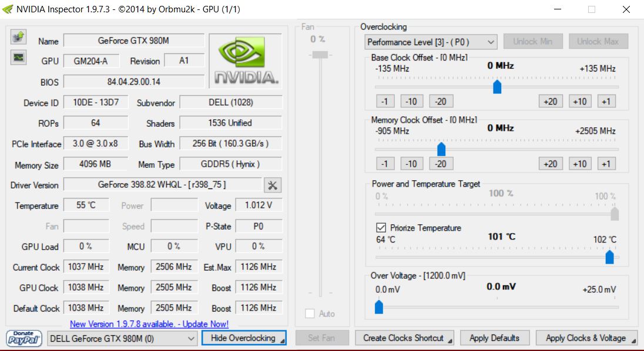Open the Create Clocks Shortcut menu
The image size is (644, 351).
click(x=404, y=338)
